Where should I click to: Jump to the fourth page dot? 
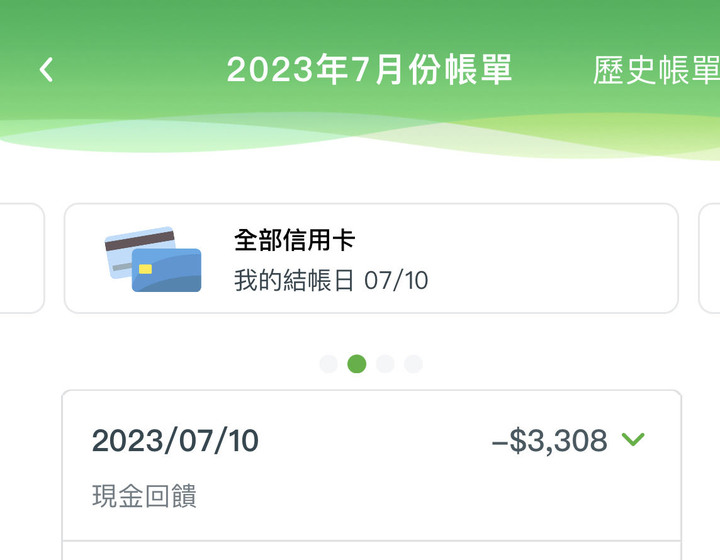[x=413, y=364]
